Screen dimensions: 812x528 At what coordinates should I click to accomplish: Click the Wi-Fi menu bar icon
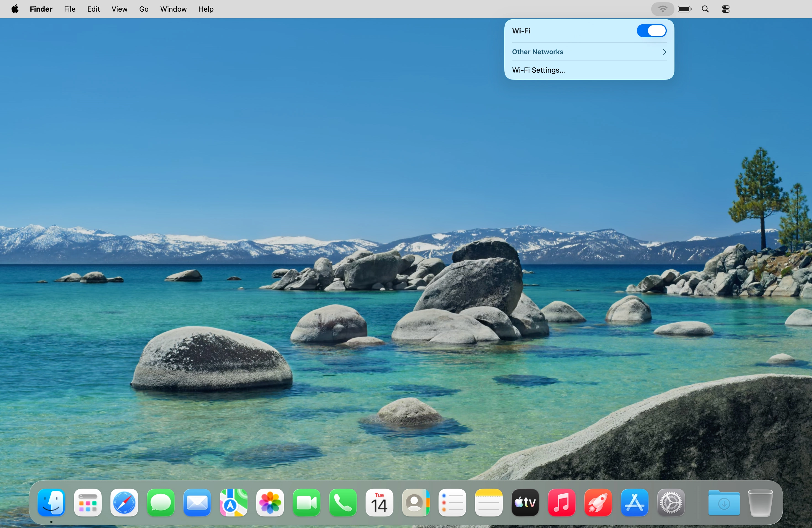tap(662, 9)
